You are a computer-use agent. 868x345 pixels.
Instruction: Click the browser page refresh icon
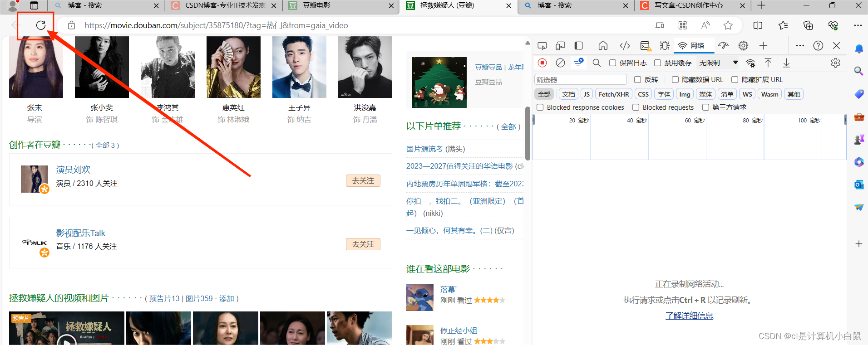point(41,25)
